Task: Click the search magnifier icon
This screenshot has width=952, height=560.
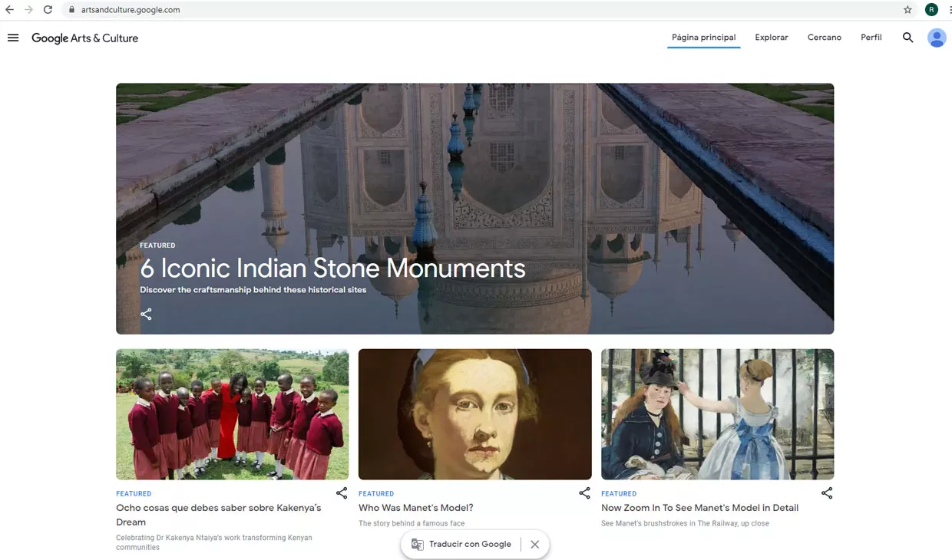Action: coord(907,38)
